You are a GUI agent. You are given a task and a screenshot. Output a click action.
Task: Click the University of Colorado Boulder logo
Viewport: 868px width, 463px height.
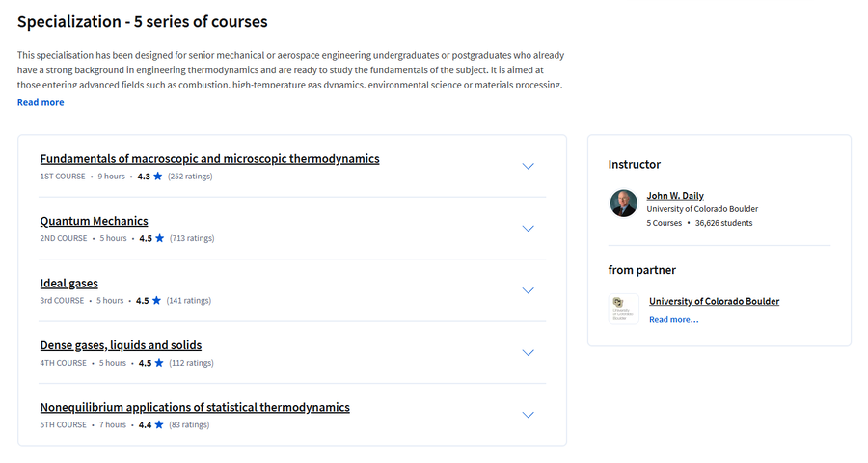623,309
